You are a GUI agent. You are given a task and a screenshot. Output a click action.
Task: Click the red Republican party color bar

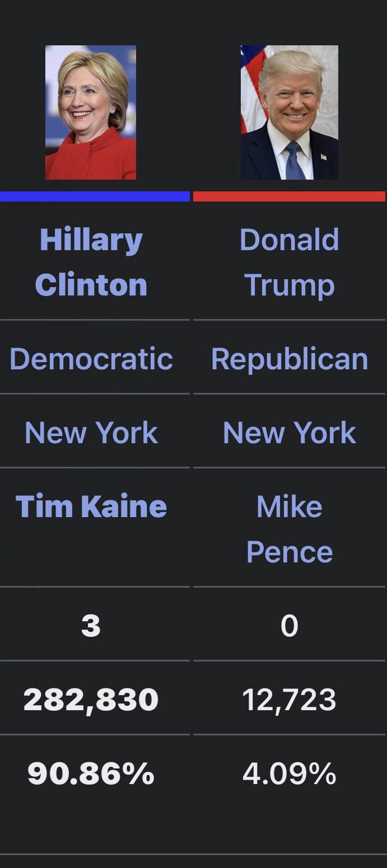[x=289, y=196]
